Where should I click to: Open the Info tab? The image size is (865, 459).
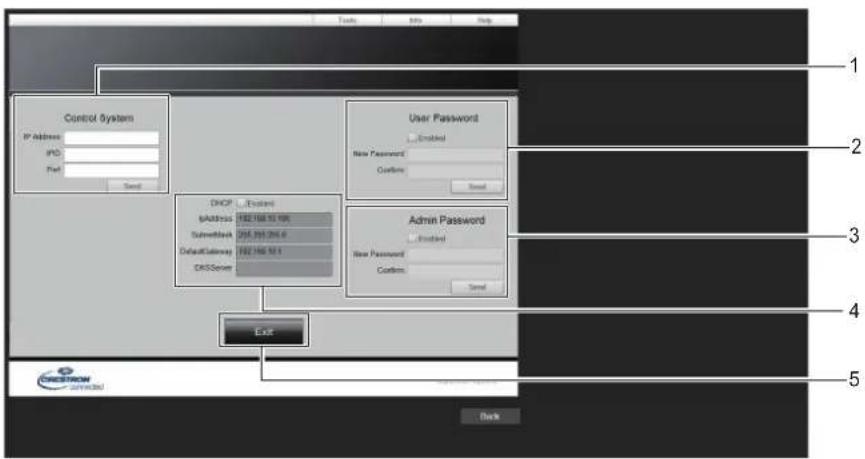(416, 20)
